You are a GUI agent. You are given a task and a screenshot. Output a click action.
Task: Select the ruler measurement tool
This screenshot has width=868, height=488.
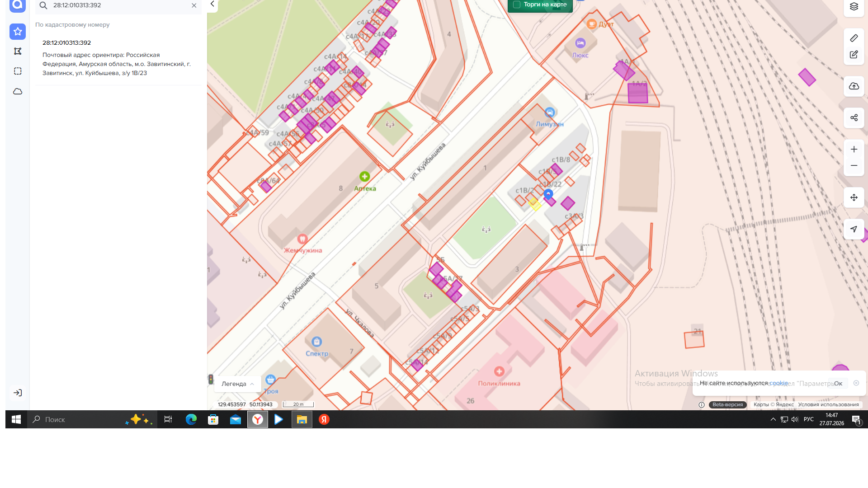(x=854, y=38)
